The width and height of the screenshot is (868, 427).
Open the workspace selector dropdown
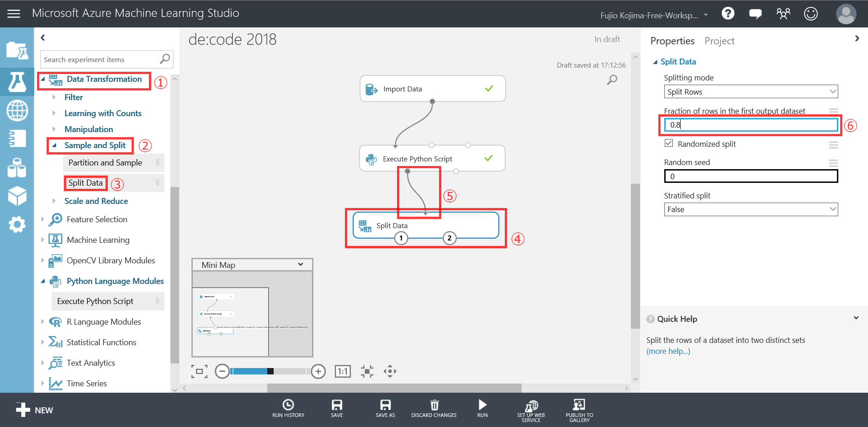pyautogui.click(x=654, y=15)
